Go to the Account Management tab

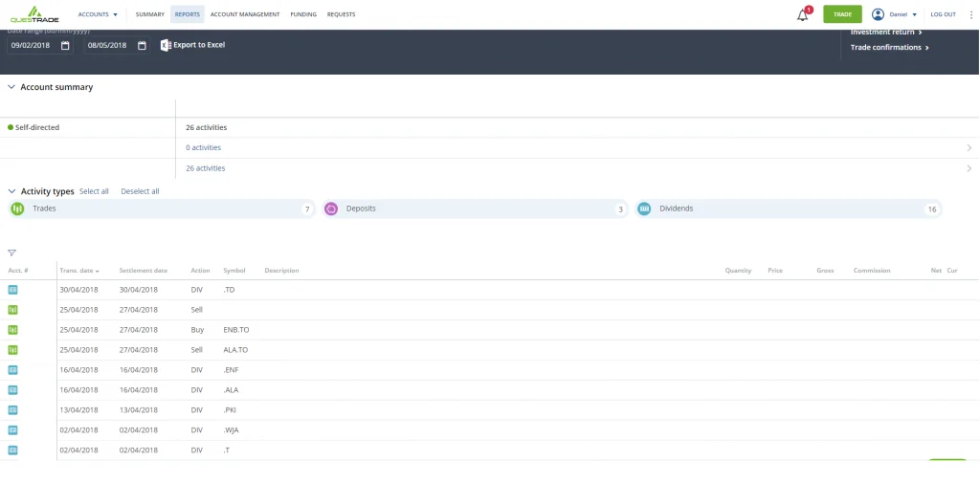click(x=244, y=14)
